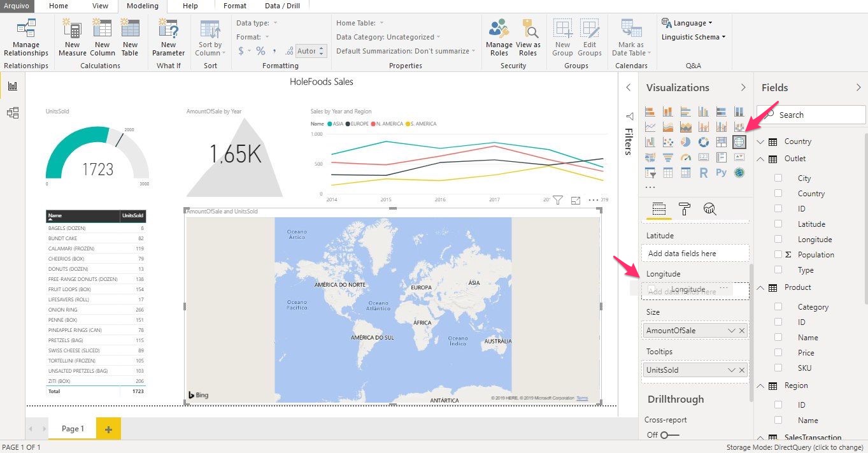Viewport: 868px width, 453px height.
Task: Open the Format paint roller tab
Action: click(x=685, y=209)
